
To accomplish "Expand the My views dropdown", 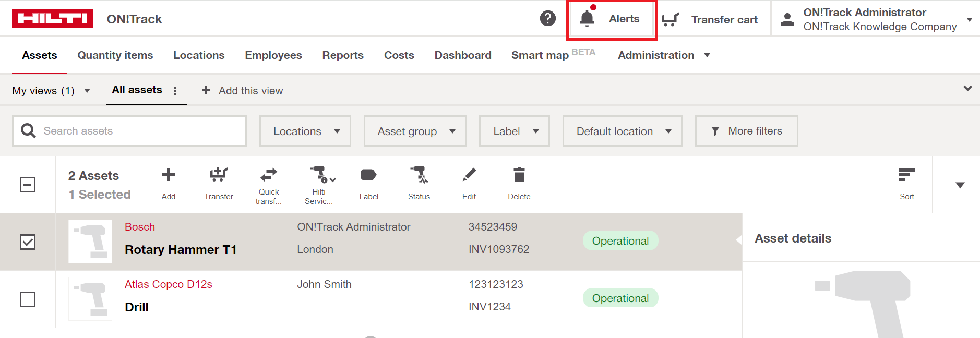I will click(51, 91).
